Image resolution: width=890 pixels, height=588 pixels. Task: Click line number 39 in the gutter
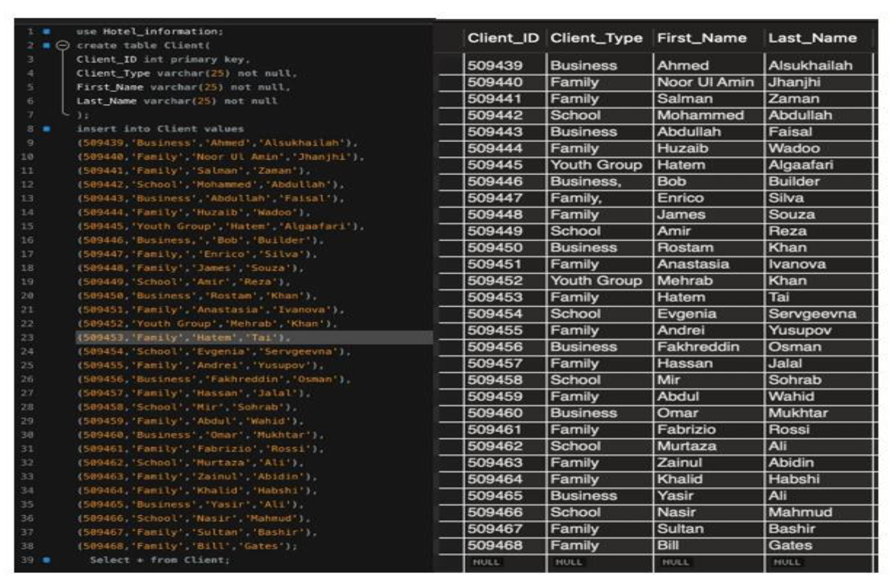pyautogui.click(x=26, y=559)
